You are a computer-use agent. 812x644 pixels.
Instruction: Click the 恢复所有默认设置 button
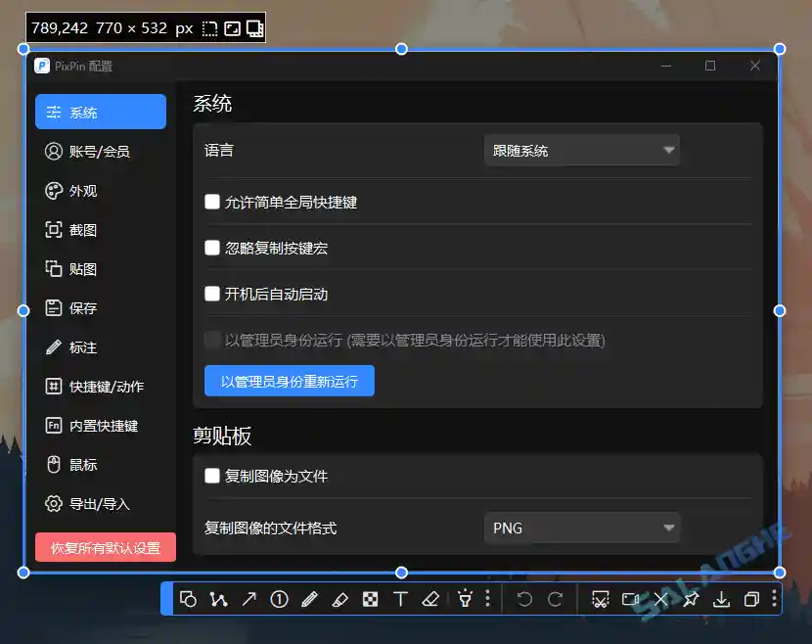105,548
